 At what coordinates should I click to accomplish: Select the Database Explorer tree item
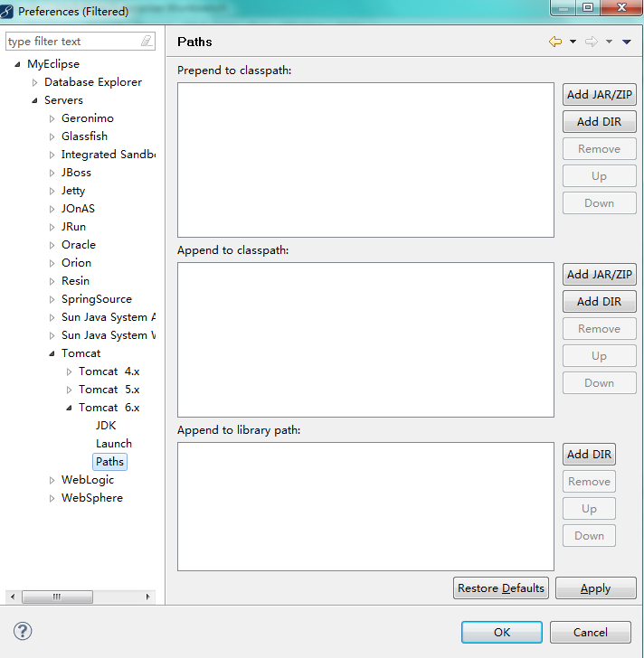tap(93, 82)
